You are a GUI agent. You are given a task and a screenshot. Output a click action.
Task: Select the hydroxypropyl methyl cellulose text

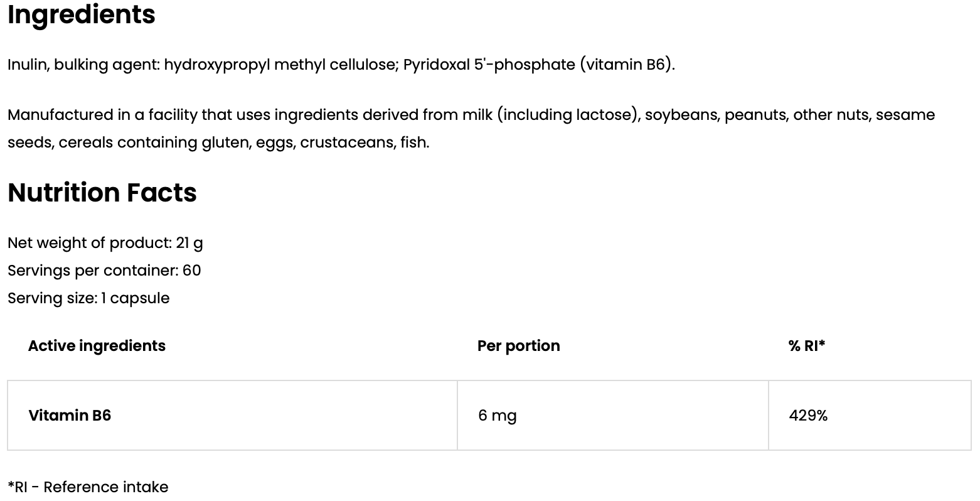pyautogui.click(x=280, y=65)
